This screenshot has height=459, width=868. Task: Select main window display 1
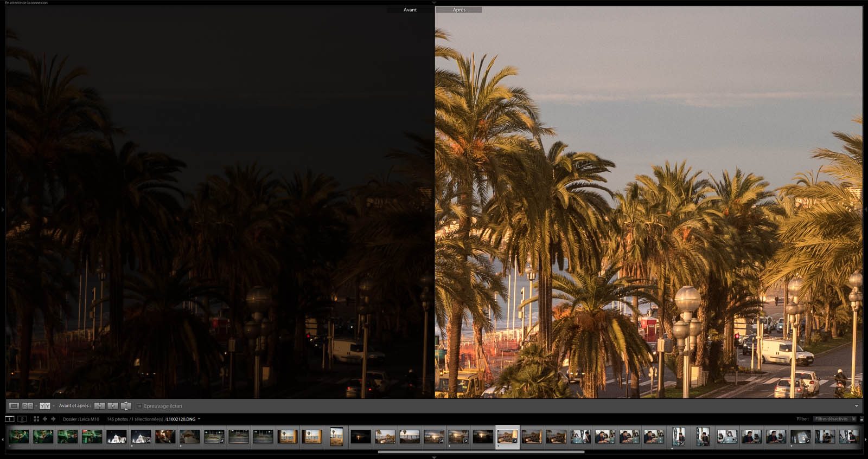(x=9, y=419)
